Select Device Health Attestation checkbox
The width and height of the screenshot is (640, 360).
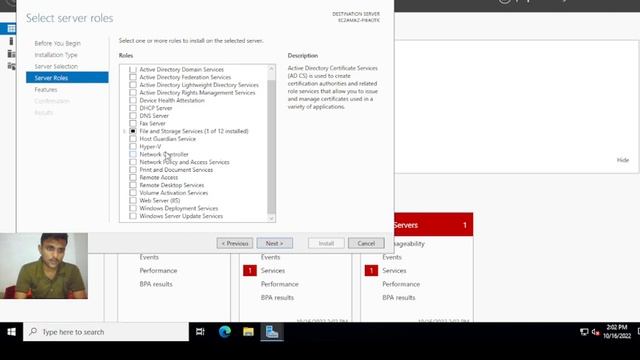133,100
